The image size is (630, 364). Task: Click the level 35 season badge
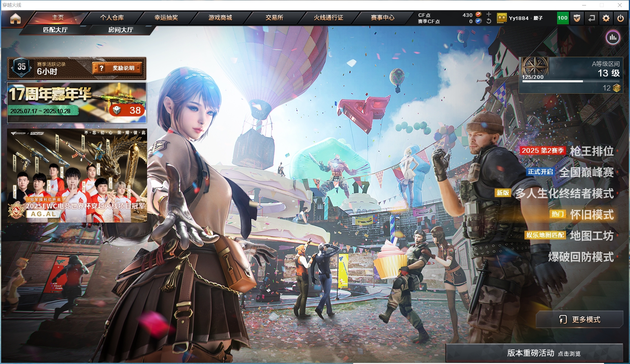(x=22, y=67)
